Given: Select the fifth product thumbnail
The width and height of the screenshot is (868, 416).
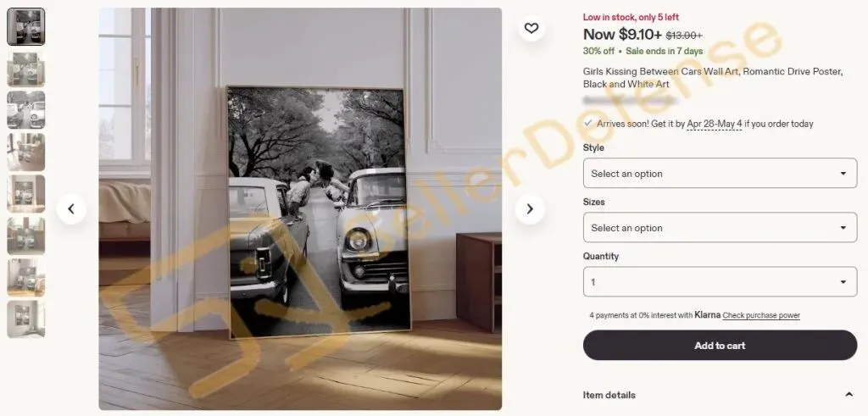Looking at the screenshot, I should pyautogui.click(x=26, y=194).
